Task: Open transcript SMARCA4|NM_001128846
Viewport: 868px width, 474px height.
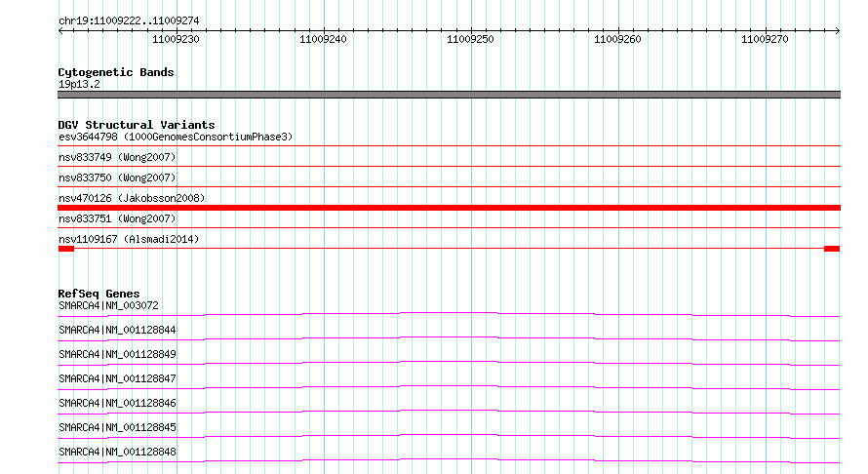Action: [x=117, y=403]
